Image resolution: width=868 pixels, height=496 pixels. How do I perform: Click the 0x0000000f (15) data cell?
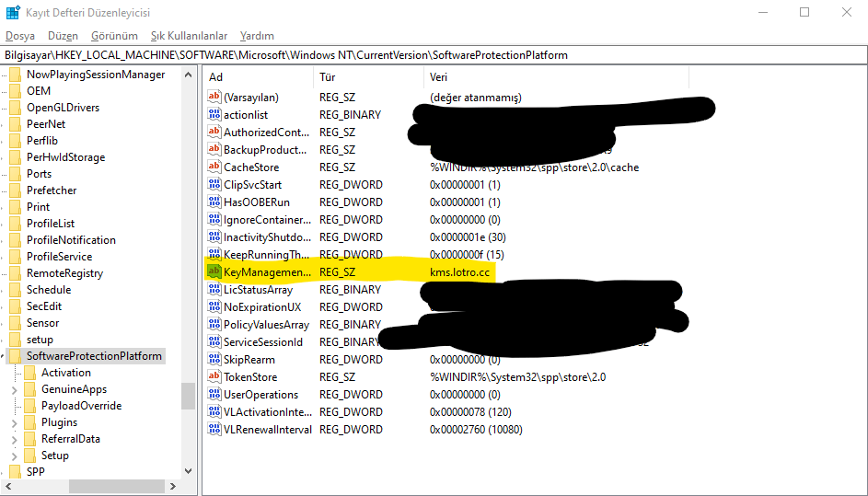pos(467,255)
